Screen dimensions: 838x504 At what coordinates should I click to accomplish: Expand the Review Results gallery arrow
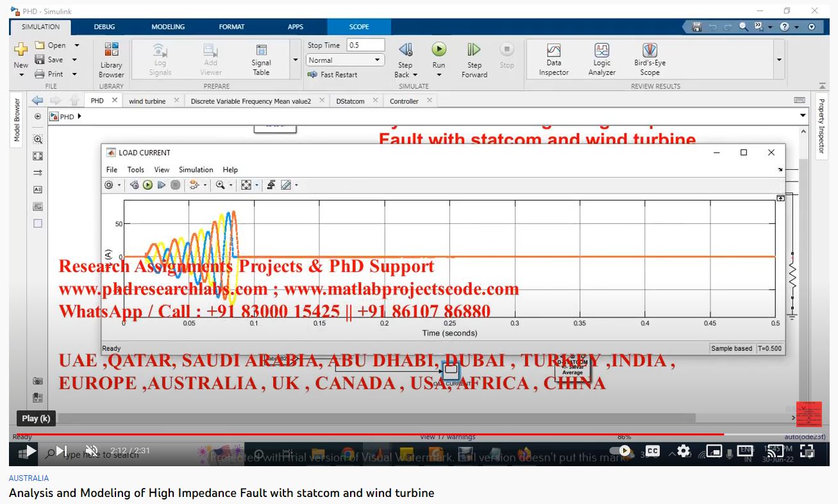[779, 60]
